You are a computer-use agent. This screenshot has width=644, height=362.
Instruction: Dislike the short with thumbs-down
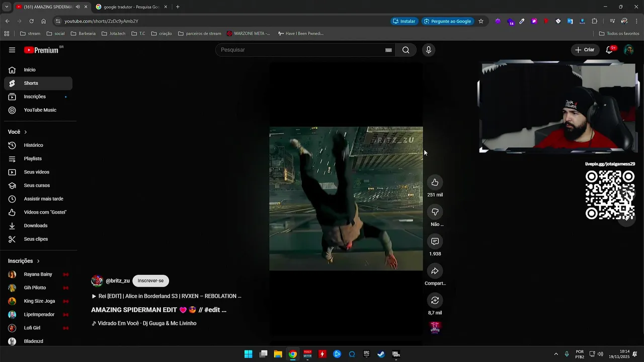[x=435, y=212]
